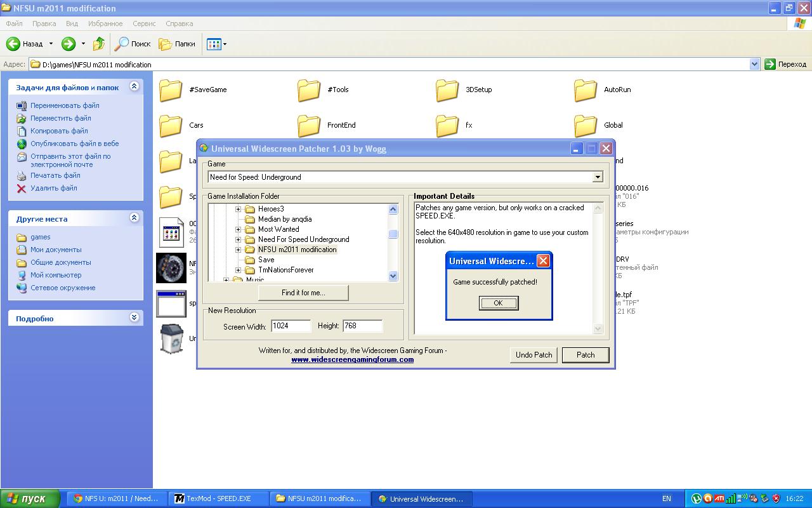The image size is (812, 508).
Task: Collapse the Задачи для файлов и папок panel
Action: point(134,86)
